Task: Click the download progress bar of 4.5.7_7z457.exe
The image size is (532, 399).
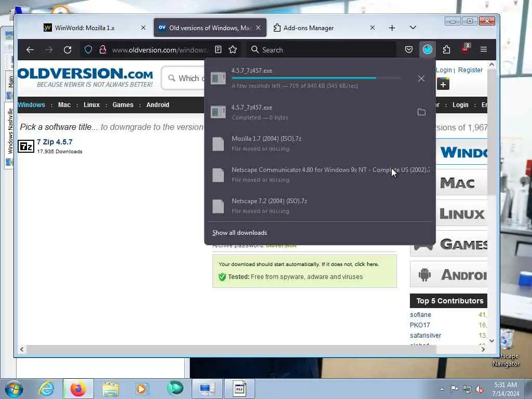Action: point(316,78)
